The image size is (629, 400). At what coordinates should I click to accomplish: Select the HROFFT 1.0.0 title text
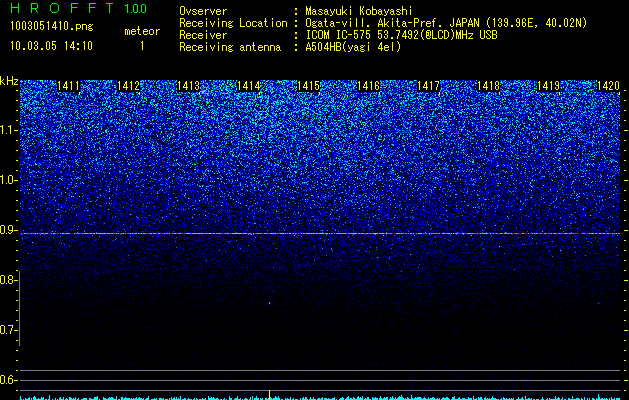tap(78, 8)
